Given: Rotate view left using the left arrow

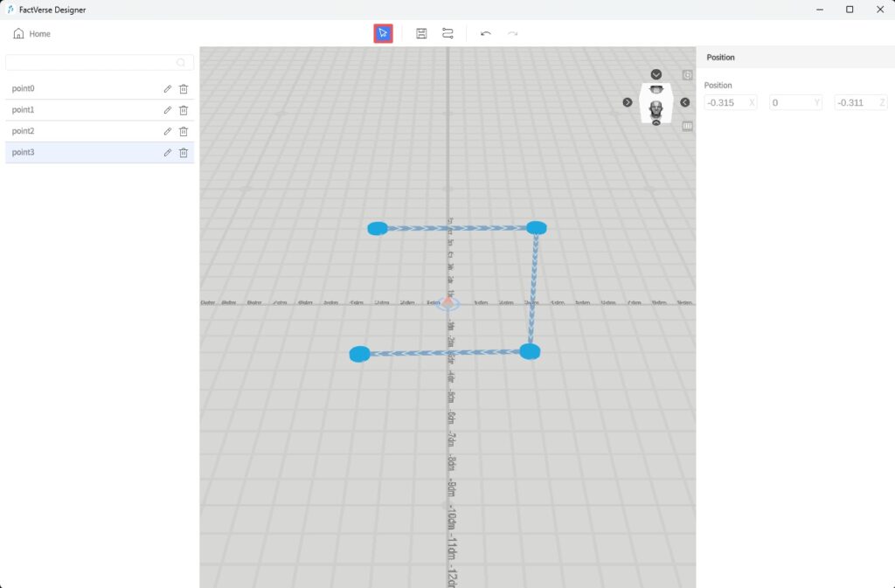Looking at the screenshot, I should tap(687, 102).
